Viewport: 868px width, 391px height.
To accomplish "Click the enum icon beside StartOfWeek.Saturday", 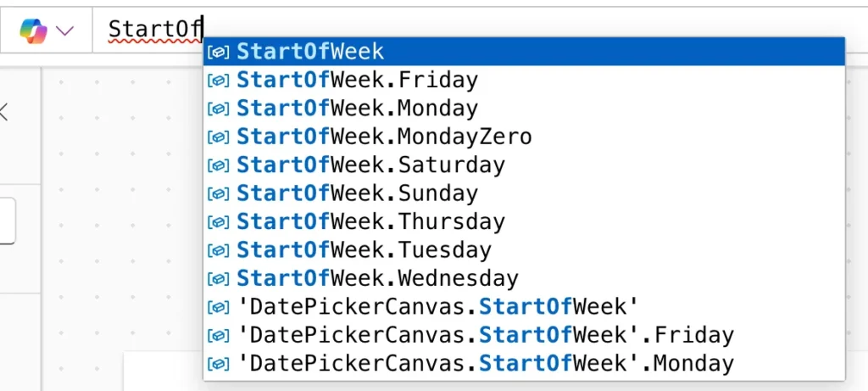I will [218, 165].
